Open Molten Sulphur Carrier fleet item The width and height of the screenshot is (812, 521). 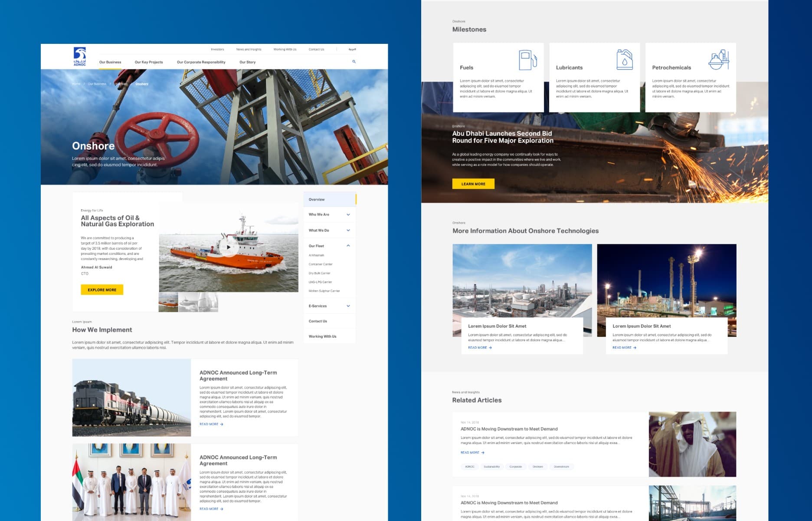pos(324,291)
